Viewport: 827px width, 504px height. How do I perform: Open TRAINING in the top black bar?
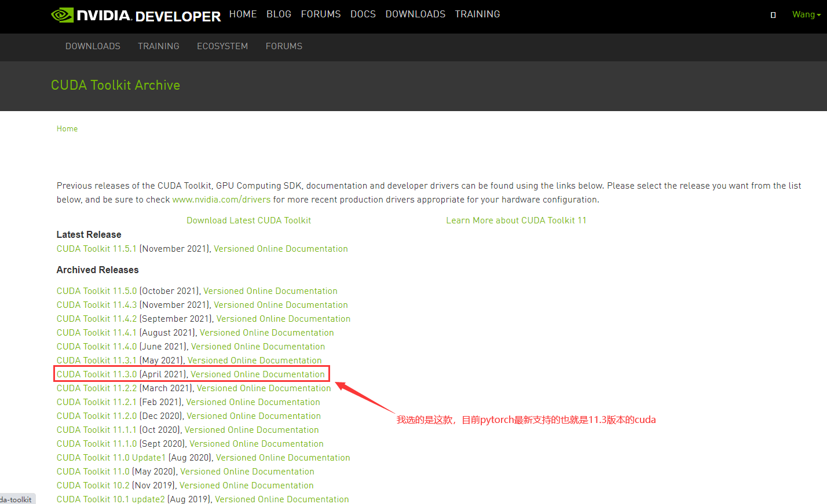[477, 14]
